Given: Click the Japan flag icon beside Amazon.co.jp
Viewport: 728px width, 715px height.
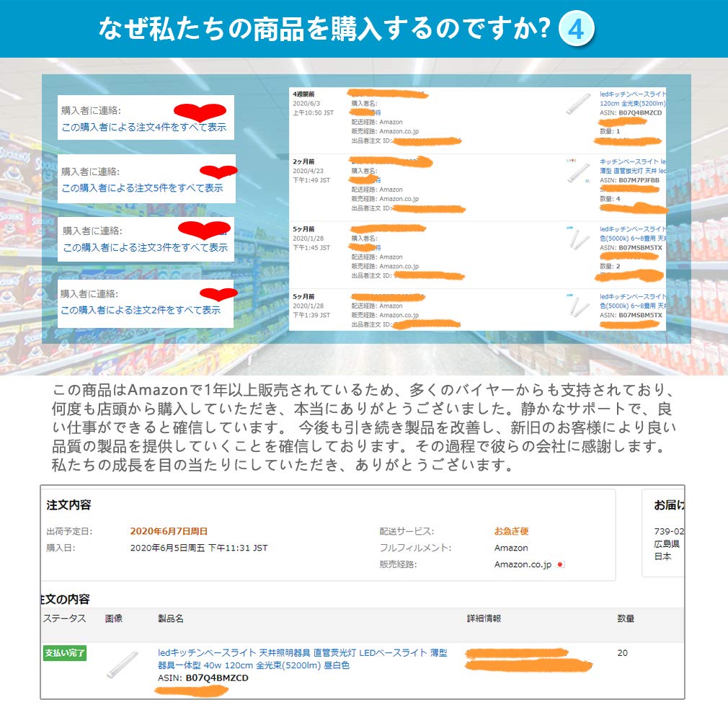Looking at the screenshot, I should point(560,564).
